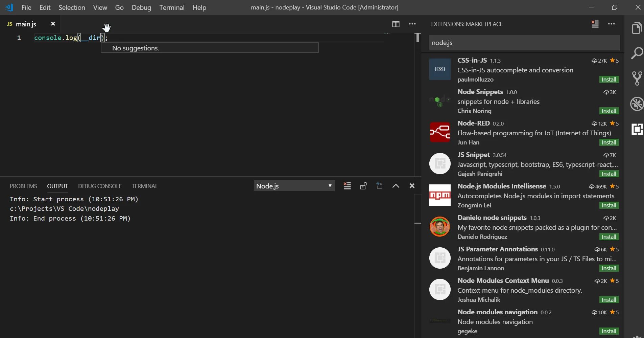Restore down the VS Code window
The image size is (644, 338).
coord(615,7)
